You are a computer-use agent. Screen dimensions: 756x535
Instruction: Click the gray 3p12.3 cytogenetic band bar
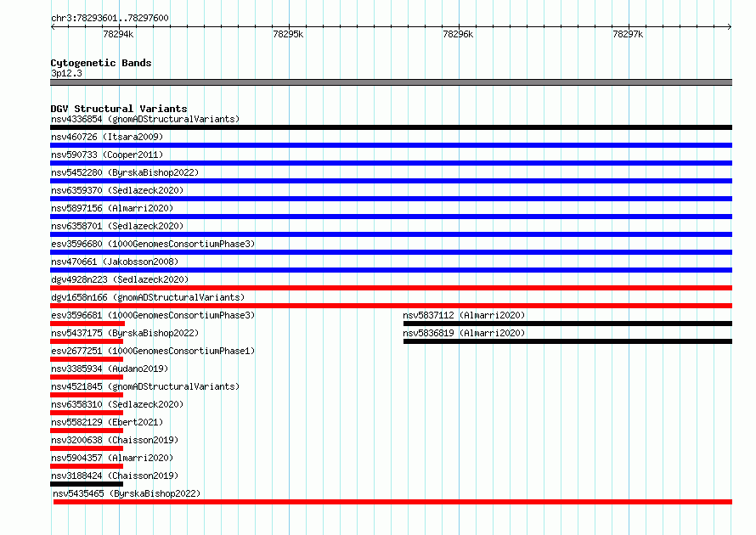391,82
